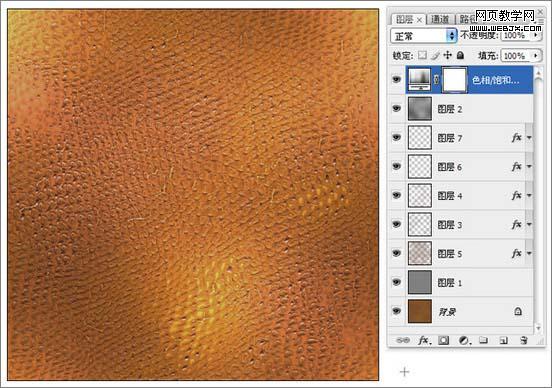Image resolution: width=552 pixels, height=388 pixels.
Task: Click fx icon on 图层 3
Action: point(516,224)
